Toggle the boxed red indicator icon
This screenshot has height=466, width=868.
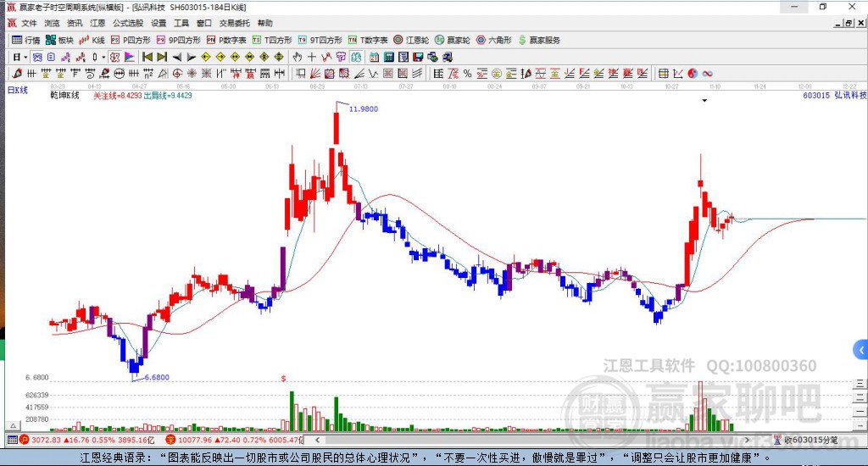114,57
